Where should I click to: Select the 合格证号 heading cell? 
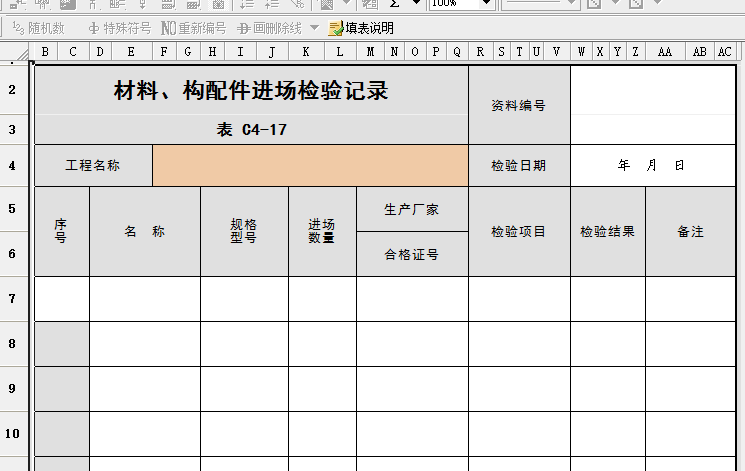(412, 254)
